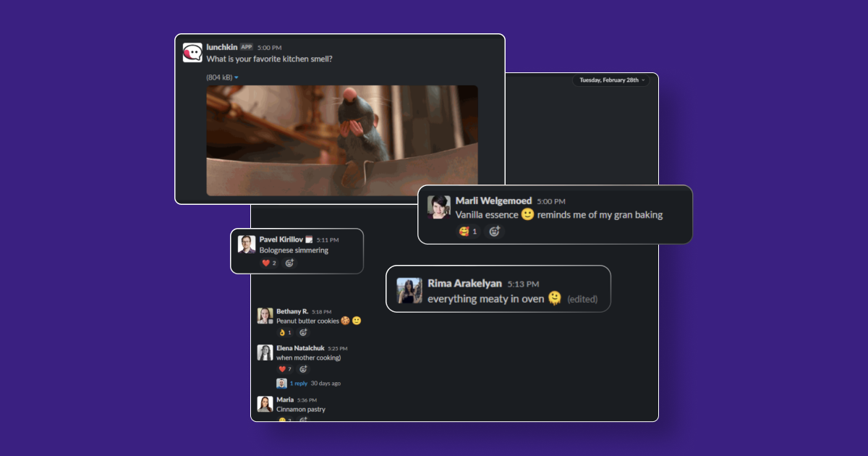Open Bethany R.'s profile avatar
The image size is (868, 456).
pos(265,316)
